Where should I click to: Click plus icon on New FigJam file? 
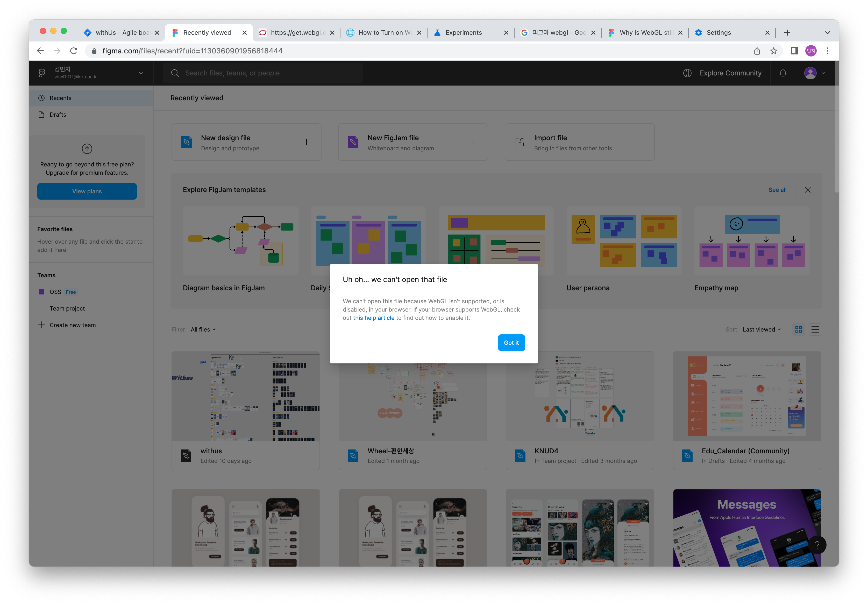(473, 142)
